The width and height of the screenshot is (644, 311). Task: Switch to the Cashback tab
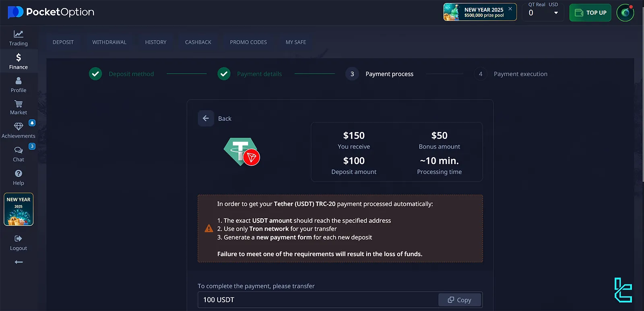click(x=198, y=42)
